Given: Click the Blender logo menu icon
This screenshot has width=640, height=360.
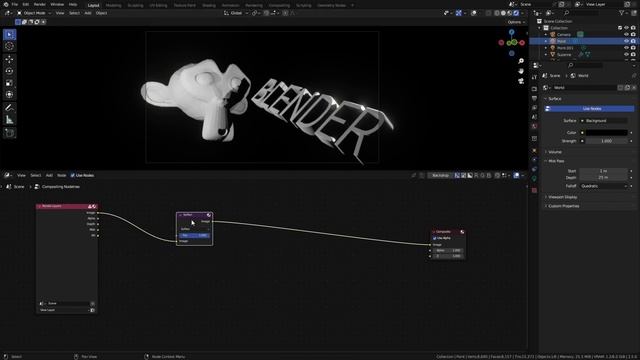Looking at the screenshot, I should [x=6, y=4].
